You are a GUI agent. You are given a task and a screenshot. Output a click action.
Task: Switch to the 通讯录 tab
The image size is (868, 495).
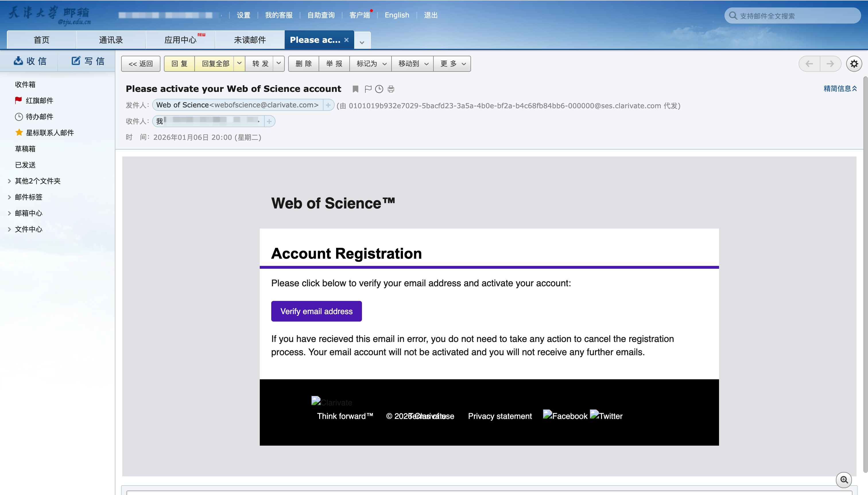point(111,40)
